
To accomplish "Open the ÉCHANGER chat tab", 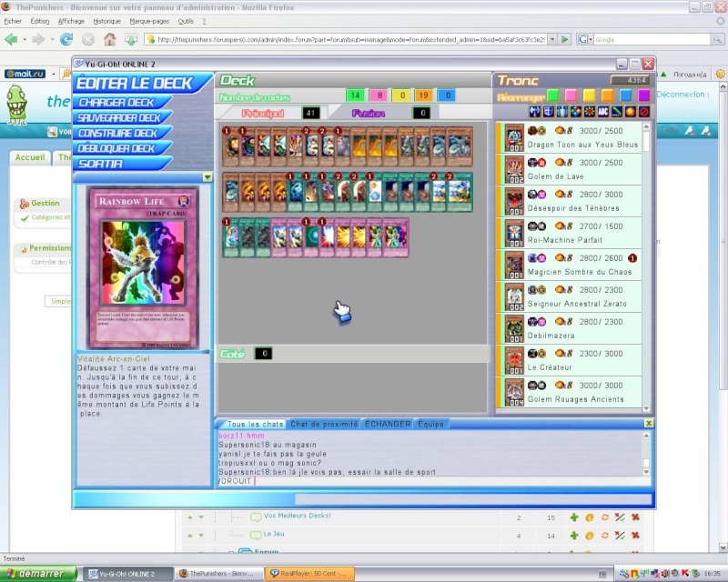I will point(388,424).
